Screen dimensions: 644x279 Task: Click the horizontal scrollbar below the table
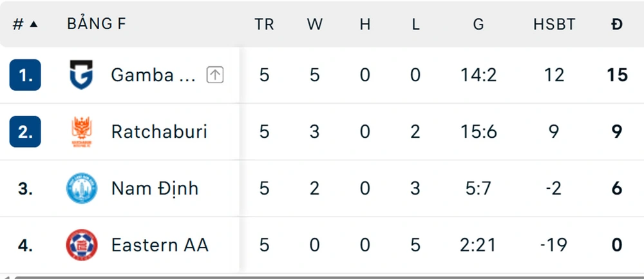point(322,276)
